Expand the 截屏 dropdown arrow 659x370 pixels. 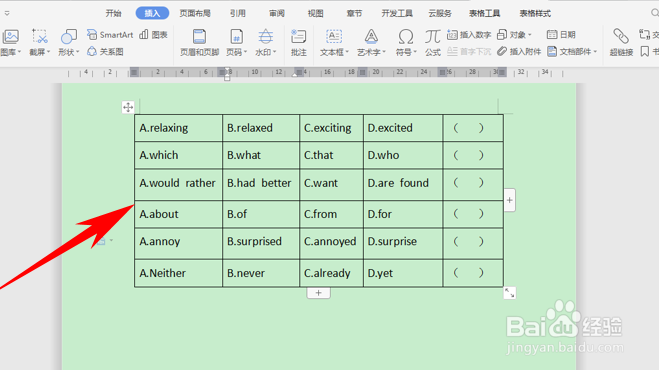point(48,52)
